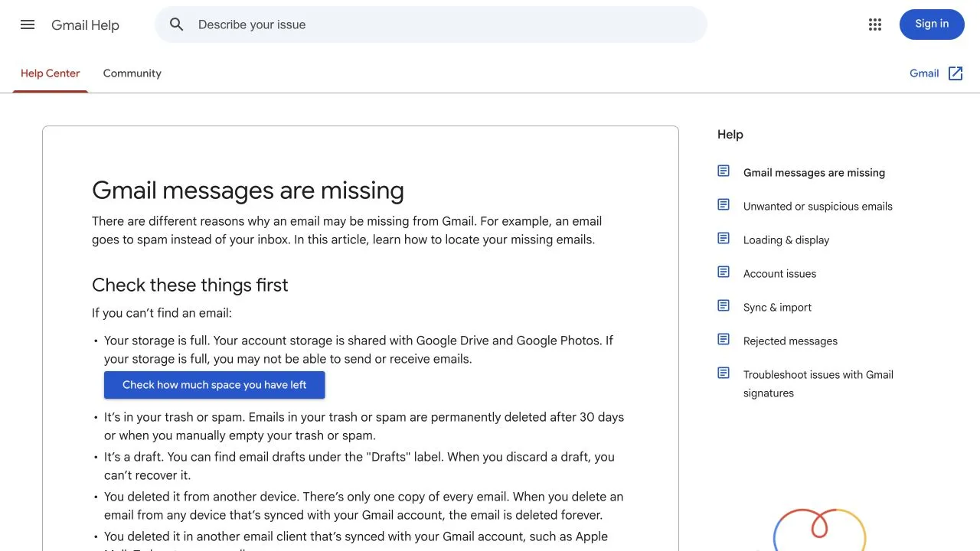Open the Account issues help topic

click(779, 274)
